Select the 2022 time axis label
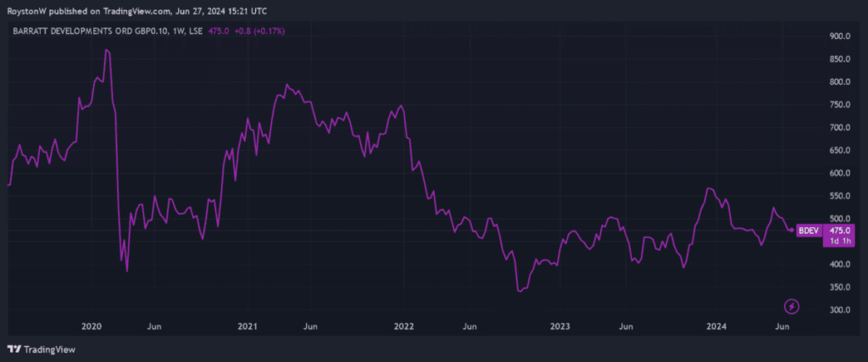Viewport: 868px width, 362px height. [x=403, y=326]
